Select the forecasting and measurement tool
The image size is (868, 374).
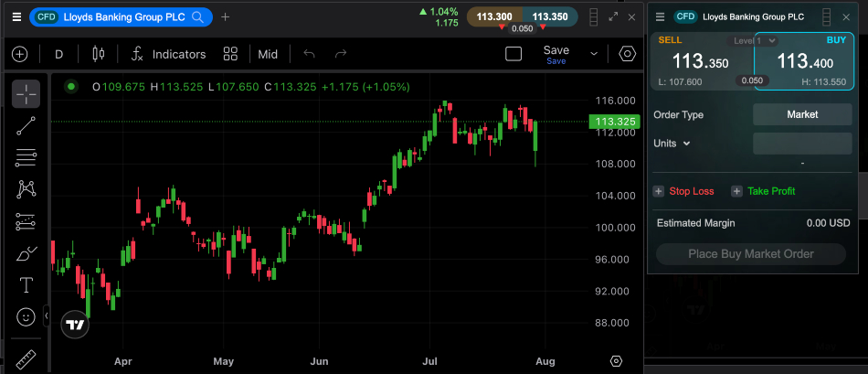coord(26,221)
